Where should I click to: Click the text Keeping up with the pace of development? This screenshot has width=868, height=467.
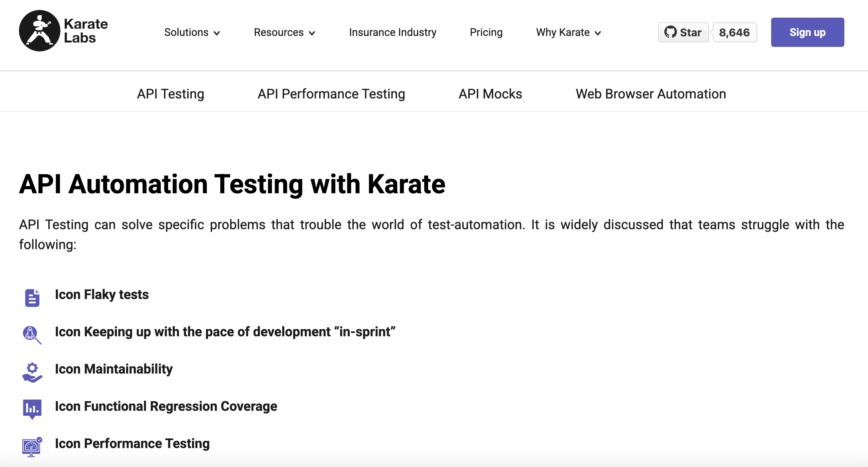(x=207, y=332)
